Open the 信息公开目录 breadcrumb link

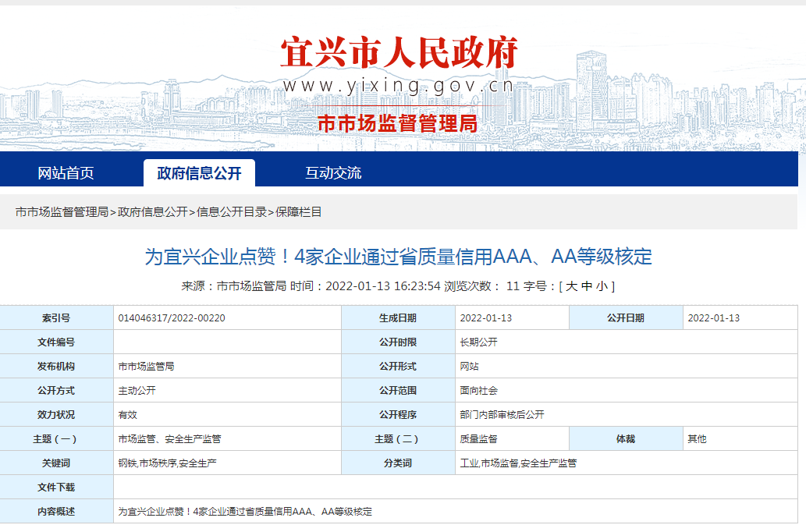[231, 211]
